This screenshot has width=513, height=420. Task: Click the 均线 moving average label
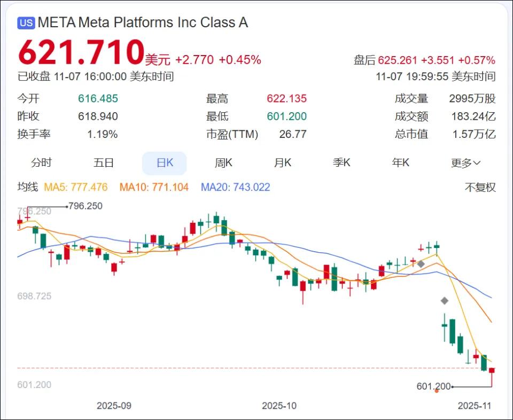point(28,187)
